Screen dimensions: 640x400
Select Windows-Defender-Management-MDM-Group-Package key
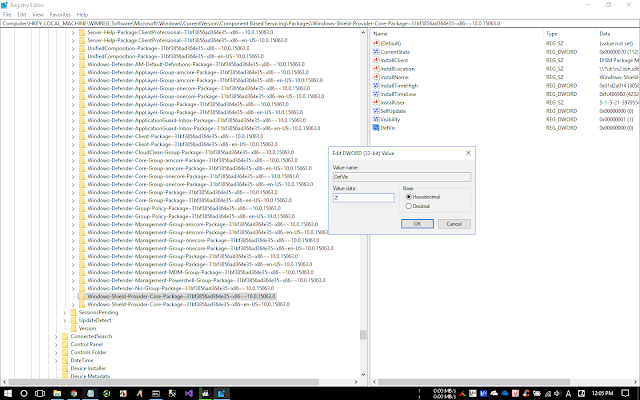(200, 273)
